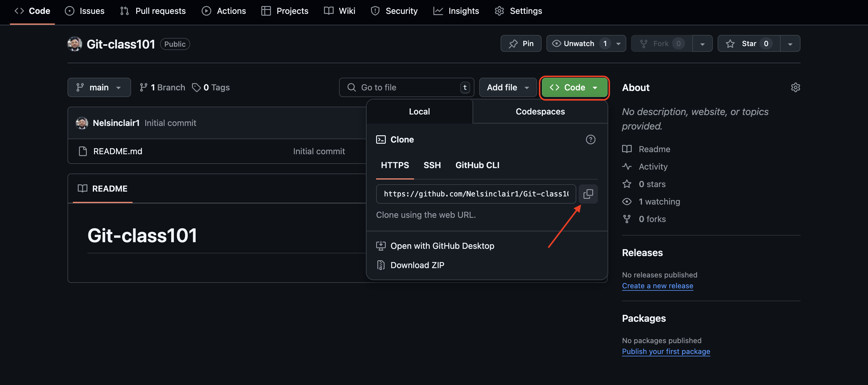Viewport: 868px width, 385px height.
Task: Click README.md file icon
Action: (x=83, y=151)
